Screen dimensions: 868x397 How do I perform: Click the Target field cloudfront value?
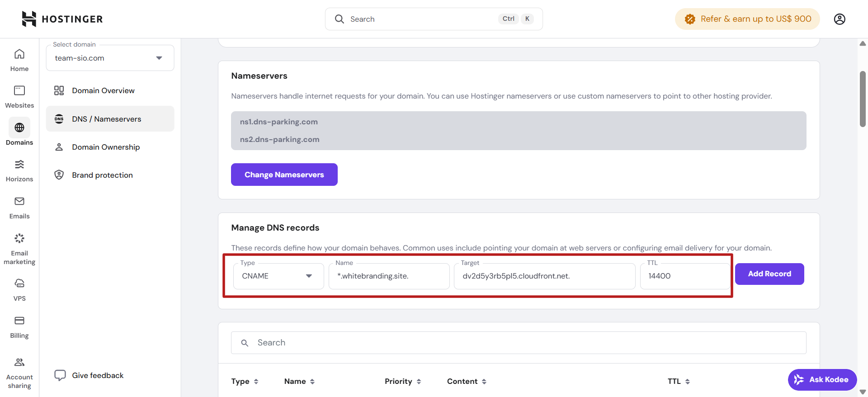pyautogui.click(x=544, y=276)
